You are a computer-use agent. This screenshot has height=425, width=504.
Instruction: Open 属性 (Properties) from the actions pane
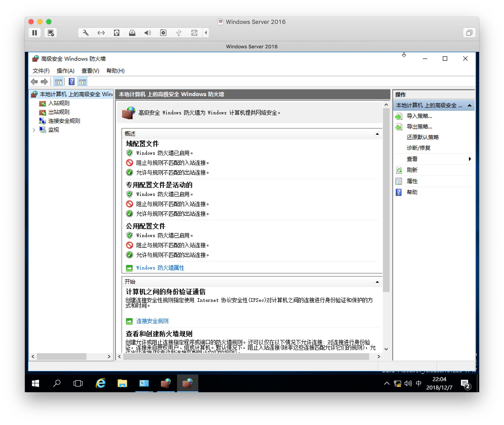[x=399, y=181]
